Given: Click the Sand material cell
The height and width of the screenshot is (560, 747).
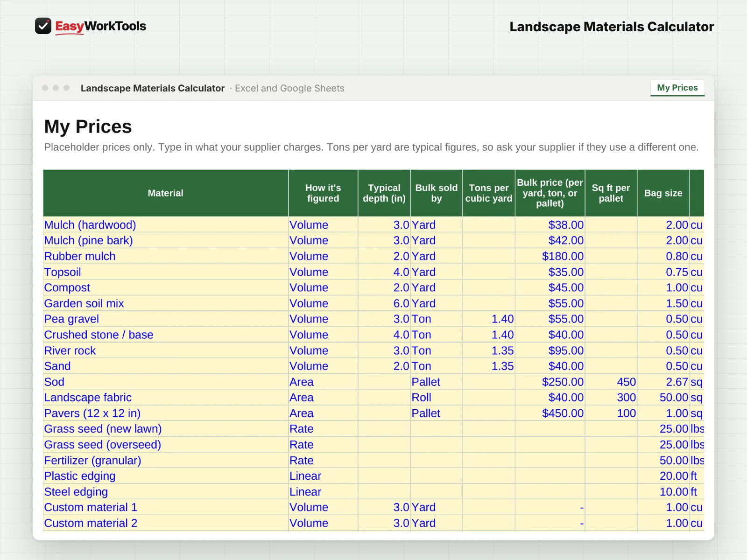Looking at the screenshot, I should click(166, 366).
